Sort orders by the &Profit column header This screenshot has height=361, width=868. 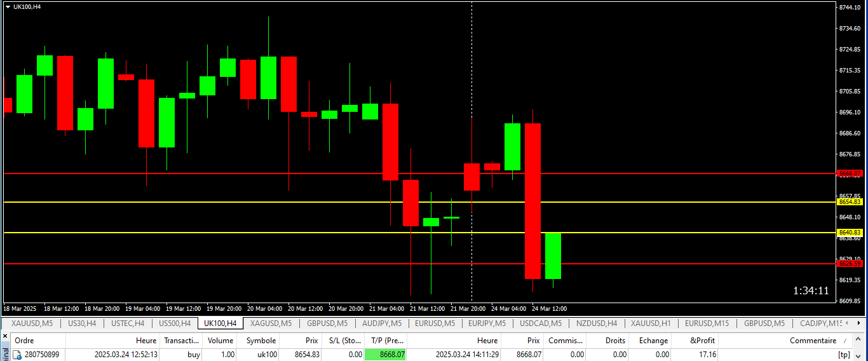pyautogui.click(x=702, y=341)
